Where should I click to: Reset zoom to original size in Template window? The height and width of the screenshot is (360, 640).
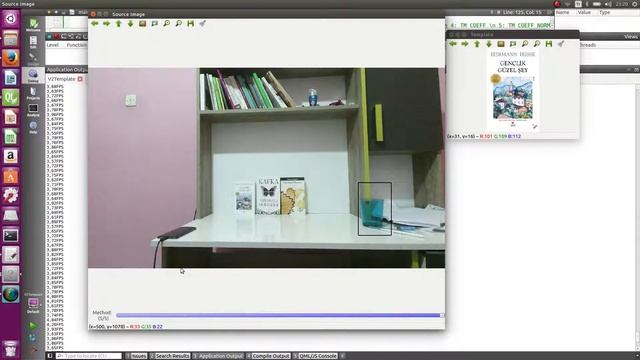point(501,44)
